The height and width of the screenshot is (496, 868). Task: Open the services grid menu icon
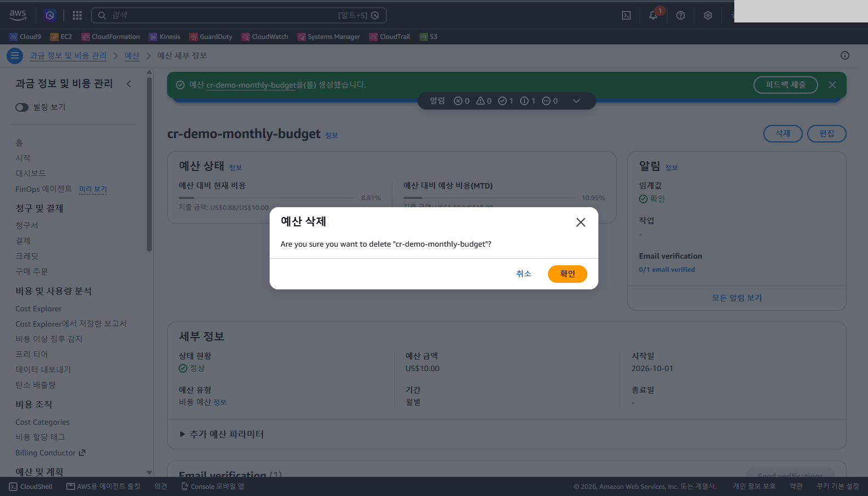(x=77, y=15)
